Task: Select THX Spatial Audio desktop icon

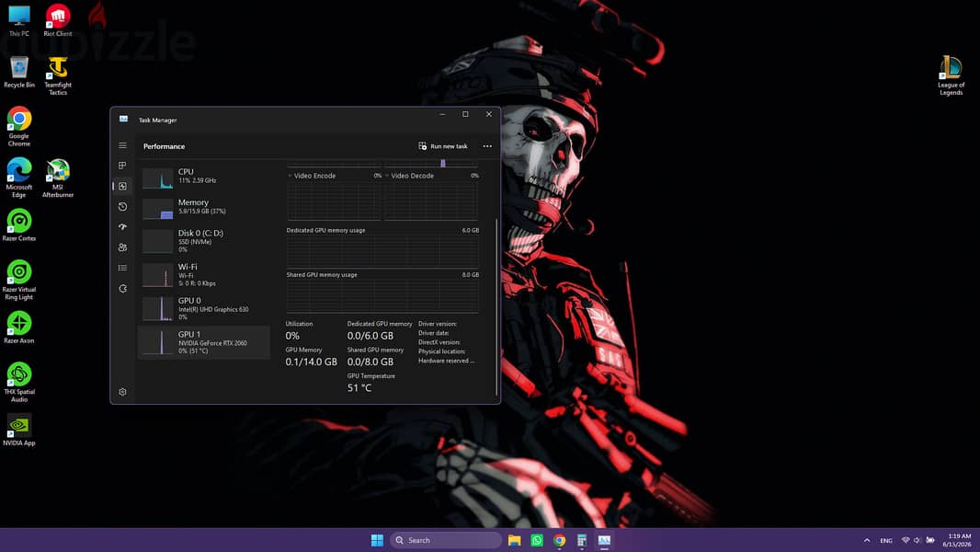Action: (x=18, y=383)
